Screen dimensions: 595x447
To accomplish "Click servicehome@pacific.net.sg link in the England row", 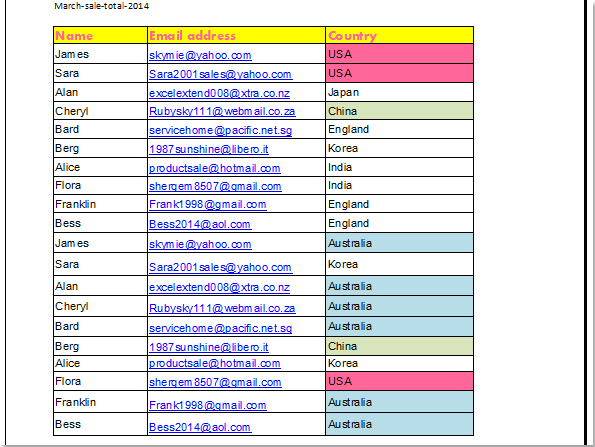I will 220,130.
